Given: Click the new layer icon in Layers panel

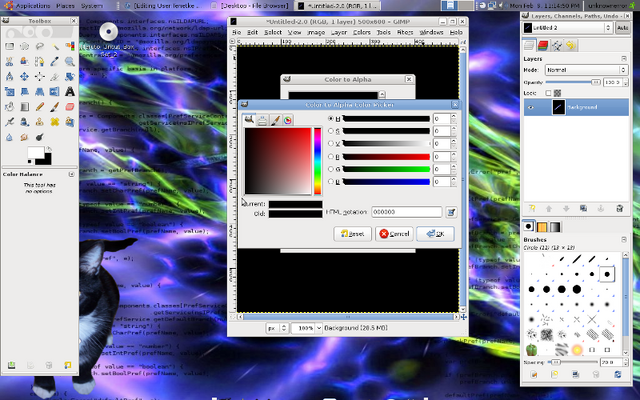Looking at the screenshot, I should (x=532, y=209).
